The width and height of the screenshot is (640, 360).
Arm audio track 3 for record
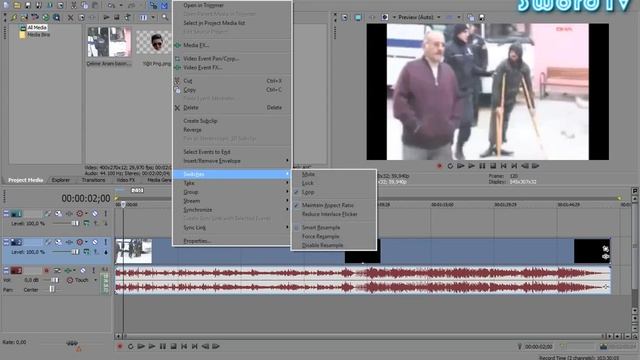click(x=47, y=271)
